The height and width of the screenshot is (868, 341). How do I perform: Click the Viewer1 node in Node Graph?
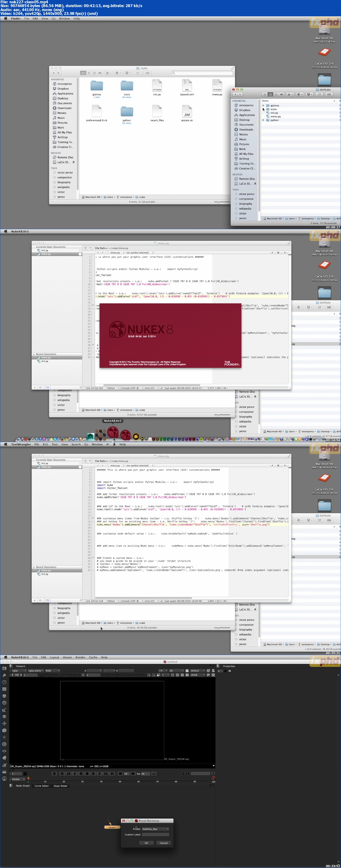[x=112, y=827]
